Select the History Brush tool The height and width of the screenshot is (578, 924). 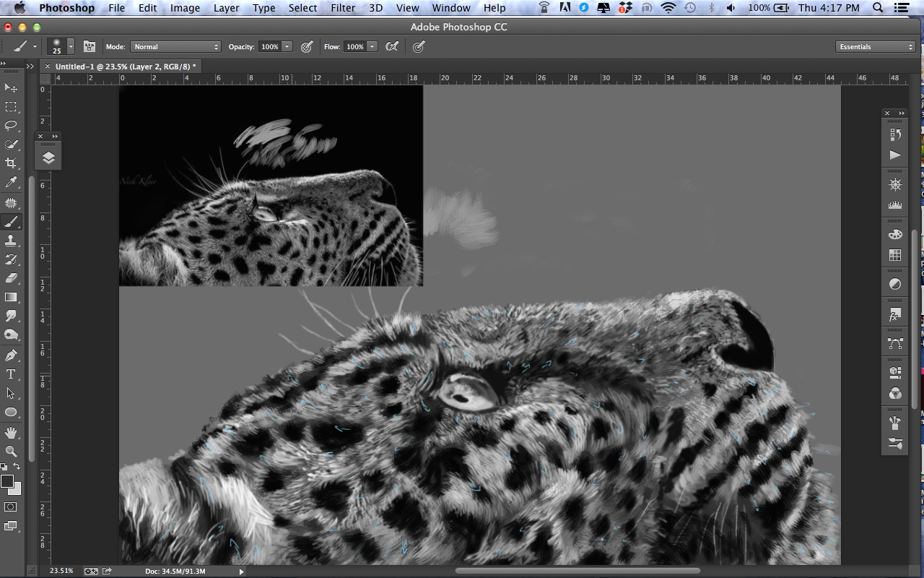(11, 259)
